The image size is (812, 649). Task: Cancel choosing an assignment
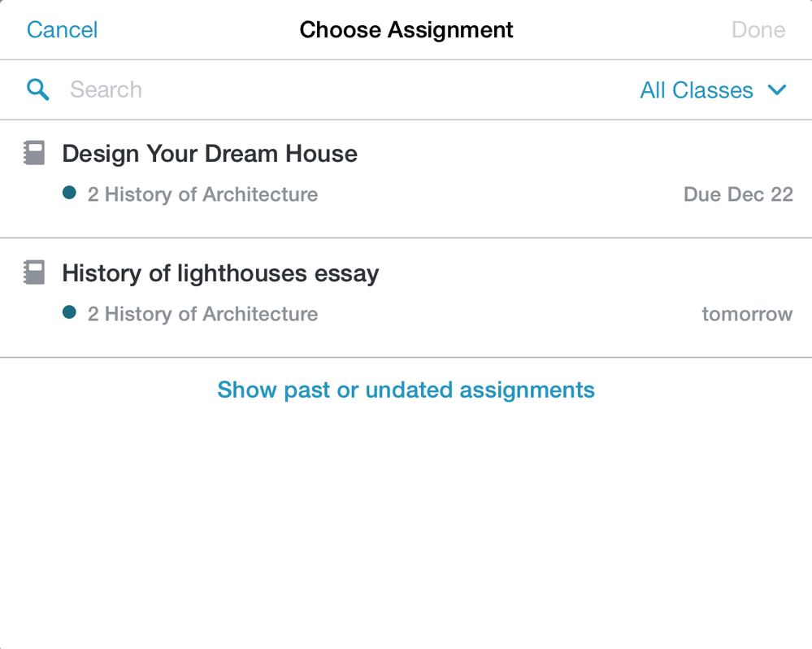tap(62, 29)
